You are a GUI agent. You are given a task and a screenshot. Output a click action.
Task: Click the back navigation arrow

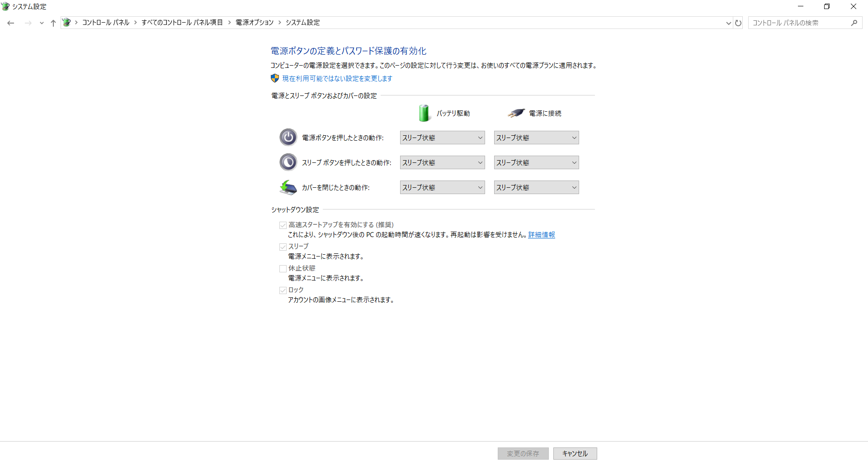coord(11,23)
